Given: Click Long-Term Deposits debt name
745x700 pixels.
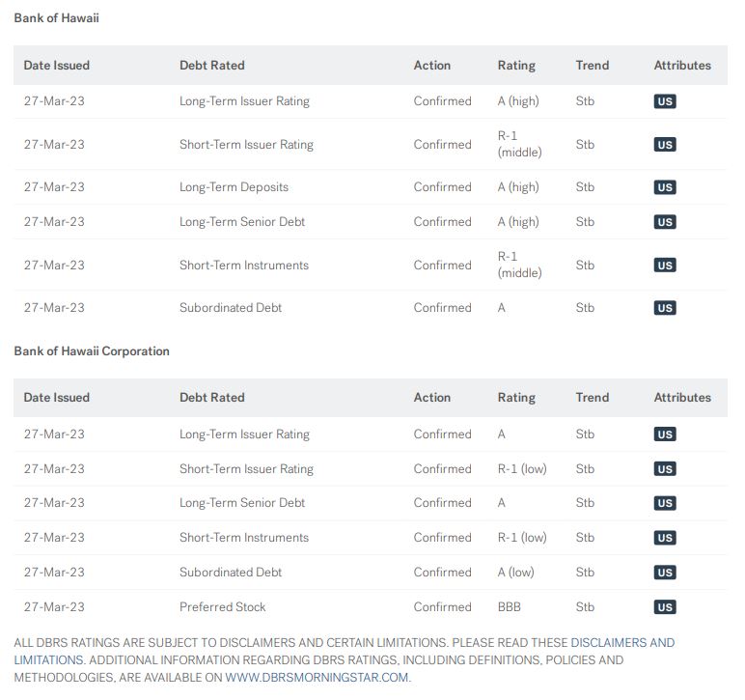Looking at the screenshot, I should coord(234,187).
